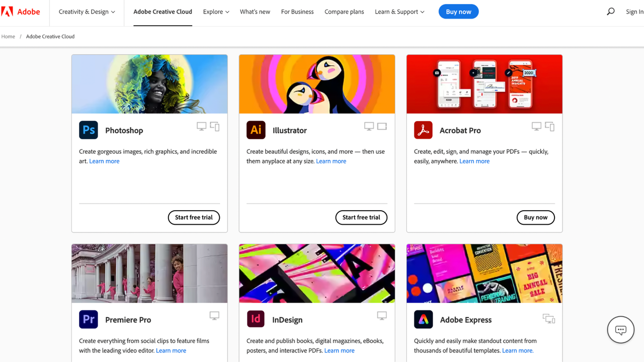Switch to the Adobe Creative Cloud tab
644x362 pixels.
163,11
